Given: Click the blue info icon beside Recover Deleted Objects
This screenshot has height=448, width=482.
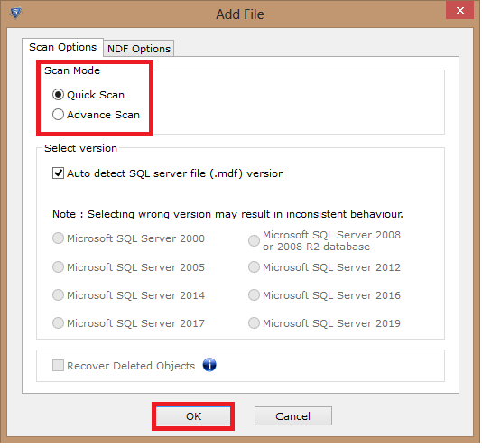Looking at the screenshot, I should point(209,366).
